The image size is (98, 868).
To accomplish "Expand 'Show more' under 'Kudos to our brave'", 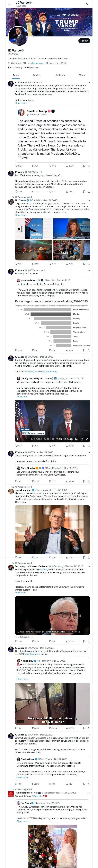I will pyautogui.click(x=20, y=103).
